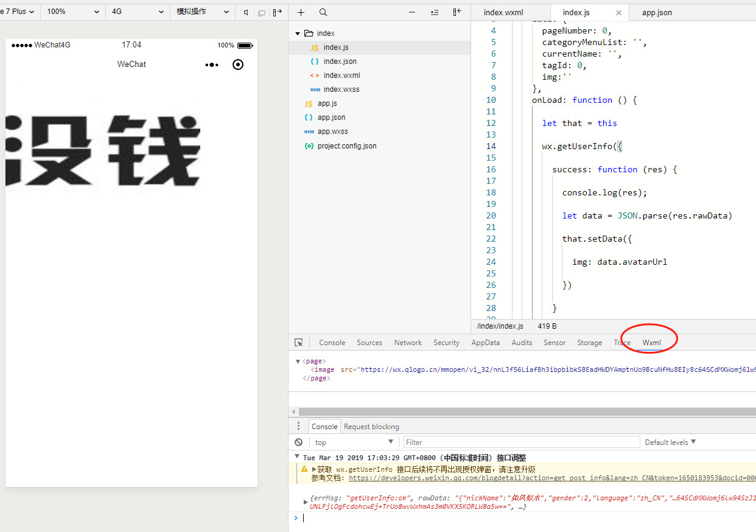
Task: Expand the getUserInfo warning message arrow
Action: 314,469
